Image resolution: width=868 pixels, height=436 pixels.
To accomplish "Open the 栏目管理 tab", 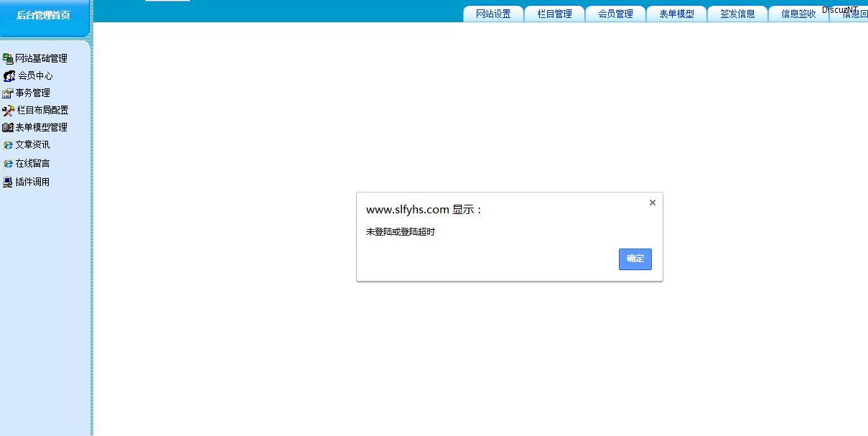I will pyautogui.click(x=554, y=14).
